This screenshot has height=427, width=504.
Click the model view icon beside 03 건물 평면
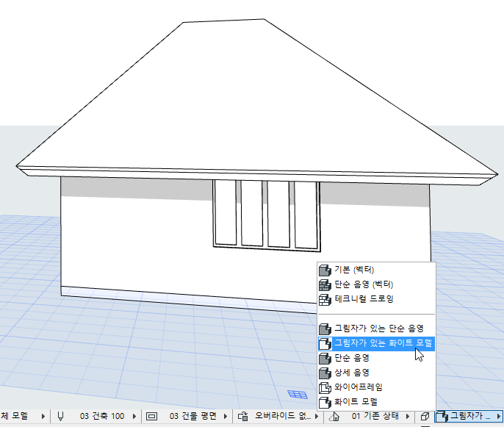pos(151,417)
